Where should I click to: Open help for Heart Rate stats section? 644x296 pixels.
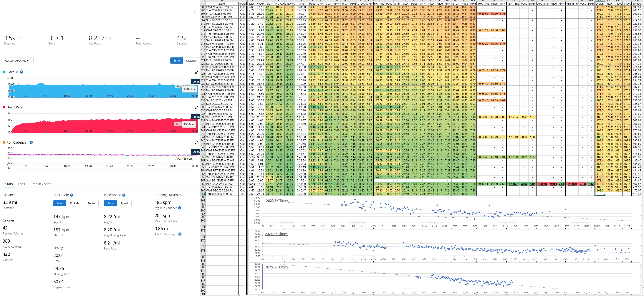[72, 195]
